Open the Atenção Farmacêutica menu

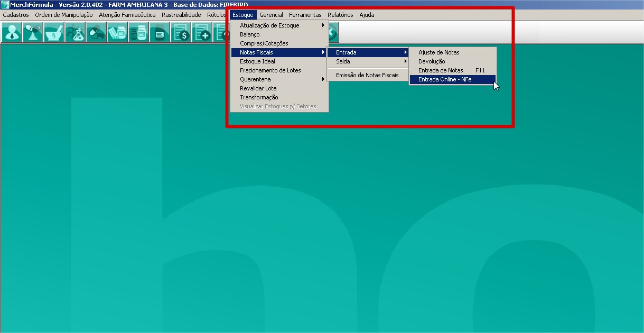coord(127,15)
